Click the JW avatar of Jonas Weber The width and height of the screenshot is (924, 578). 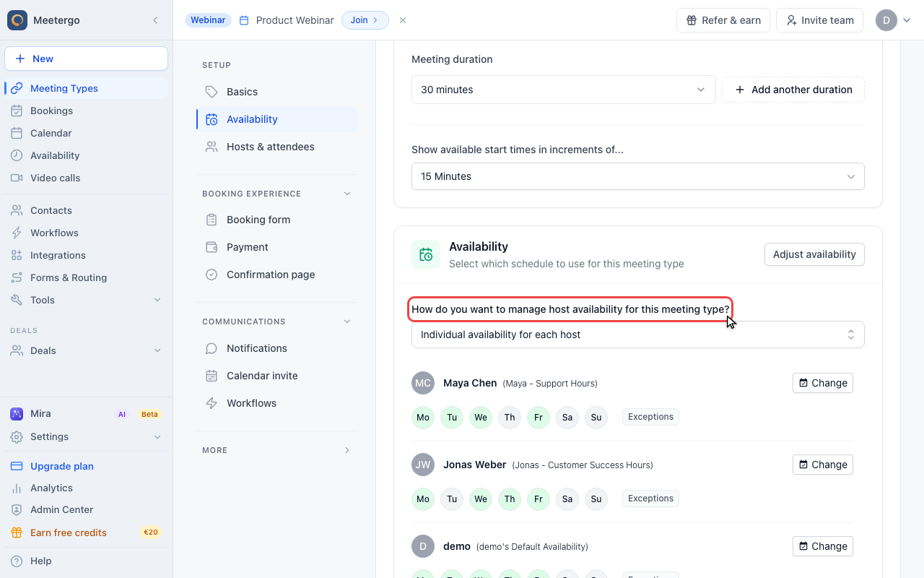click(423, 465)
